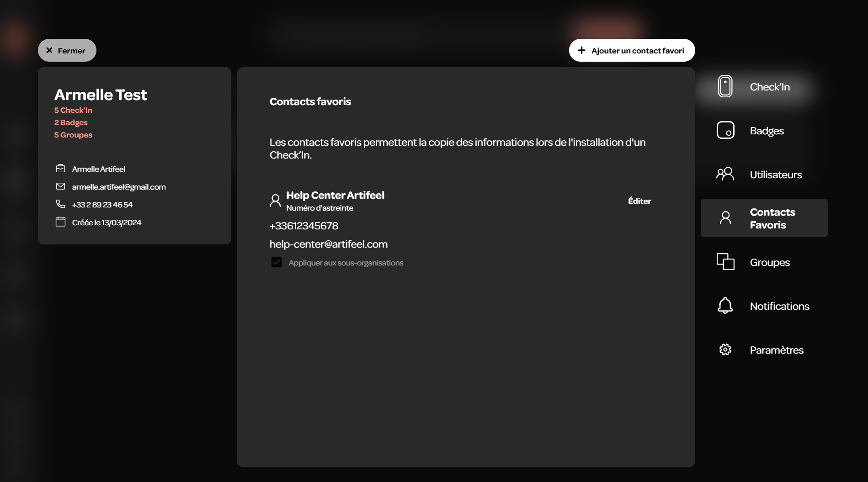Click the help-center@artifeel.com email address
This screenshot has height=482, width=868.
328,244
